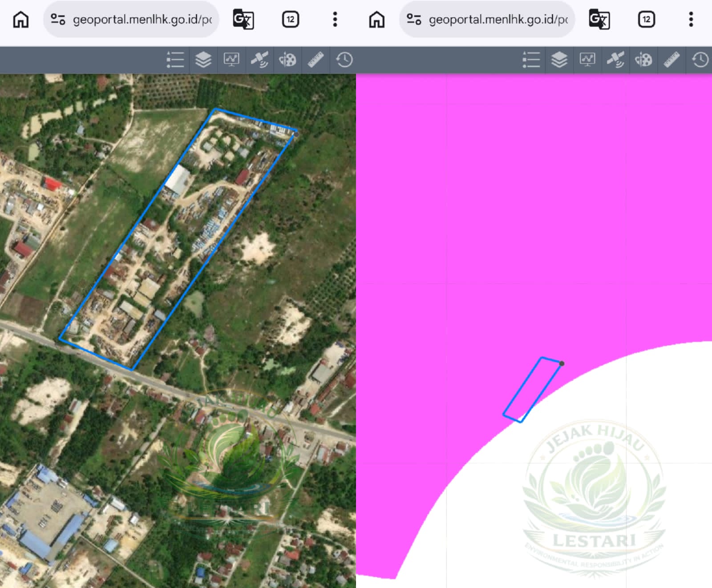
Task: Tap the home button in the right browser bar
Action: (x=376, y=20)
